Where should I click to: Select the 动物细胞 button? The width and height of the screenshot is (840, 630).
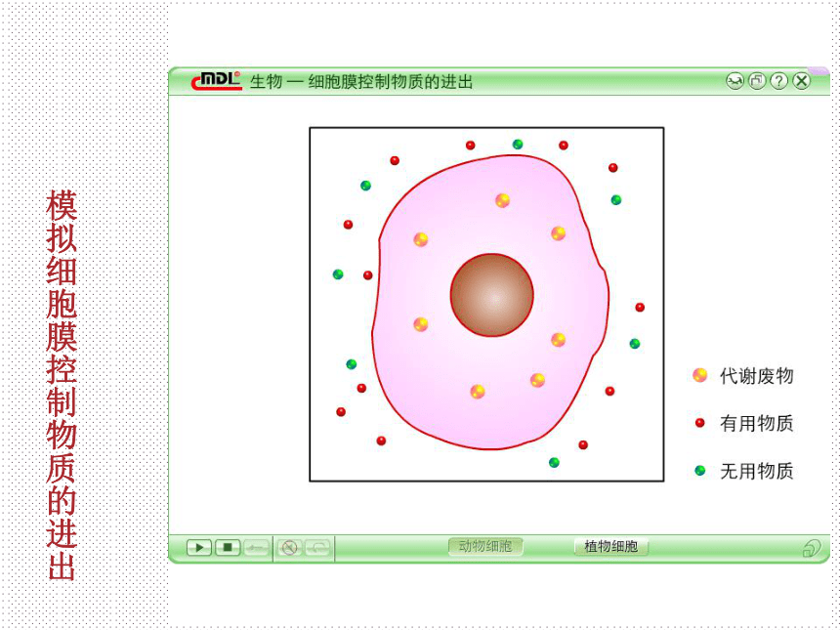pos(485,546)
